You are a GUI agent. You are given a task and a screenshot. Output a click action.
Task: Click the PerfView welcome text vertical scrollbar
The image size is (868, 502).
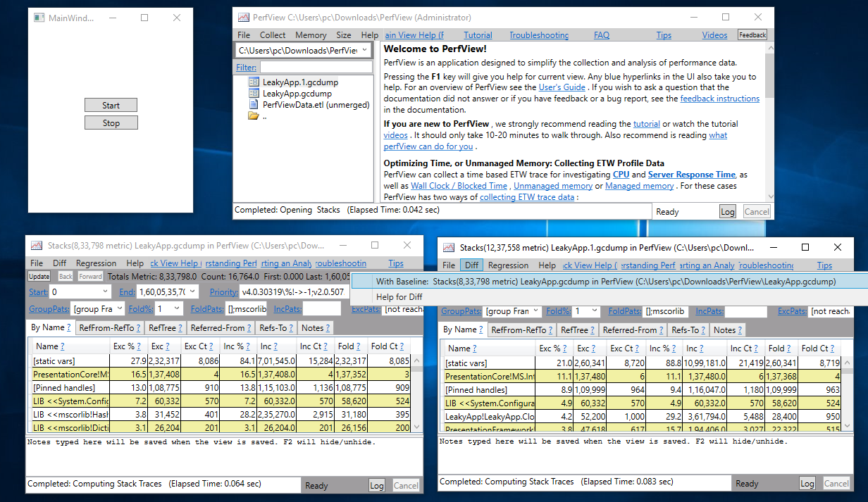point(769,122)
